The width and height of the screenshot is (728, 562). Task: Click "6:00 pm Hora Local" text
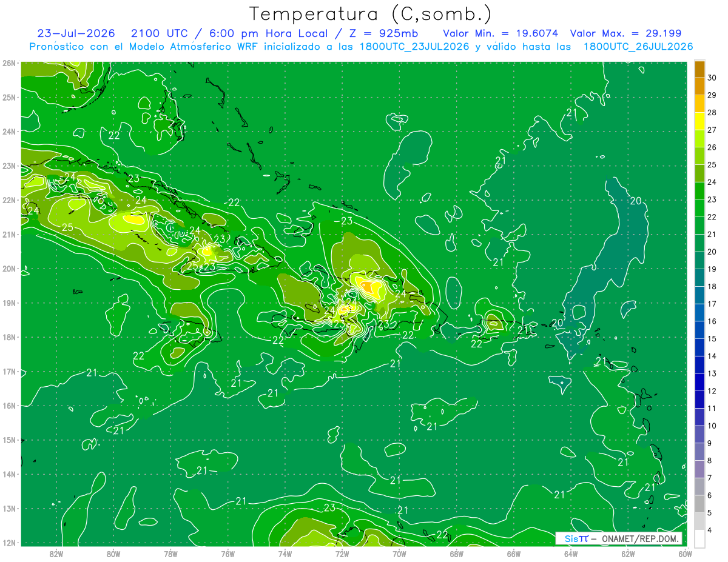tap(268, 33)
